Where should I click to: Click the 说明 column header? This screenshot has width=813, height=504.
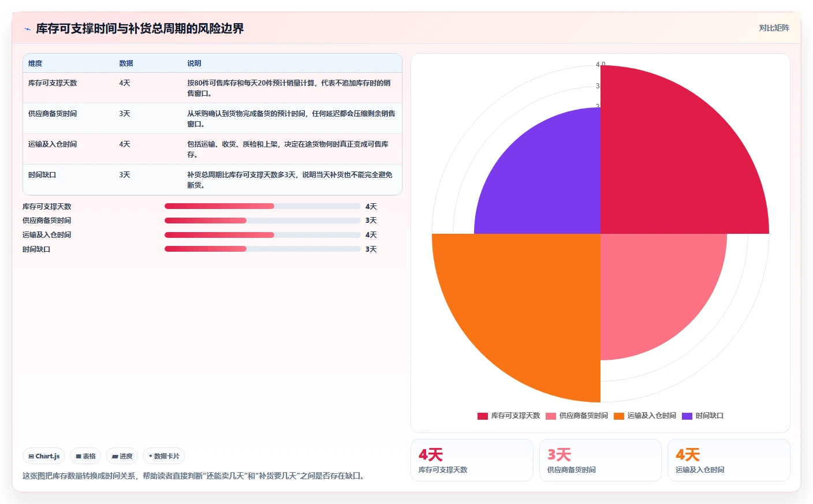pyautogui.click(x=194, y=64)
